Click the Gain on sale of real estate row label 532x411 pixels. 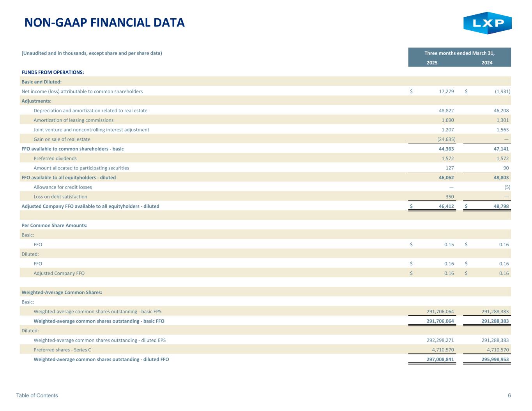click(x=62, y=139)
